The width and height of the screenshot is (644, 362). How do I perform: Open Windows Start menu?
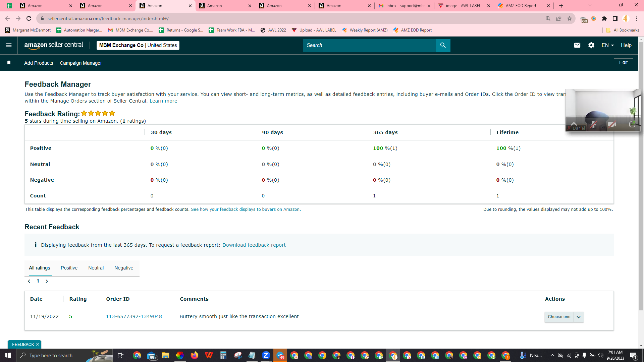pyautogui.click(x=8, y=355)
